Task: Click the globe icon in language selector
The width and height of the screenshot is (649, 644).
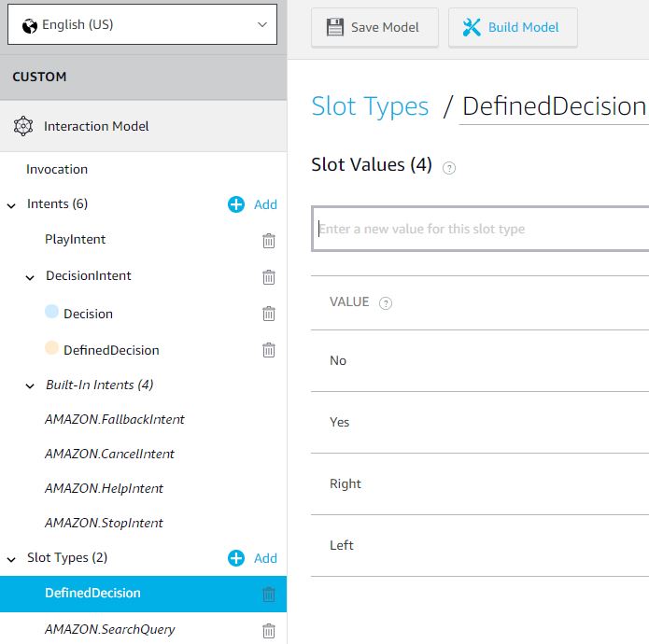Action: point(30,25)
